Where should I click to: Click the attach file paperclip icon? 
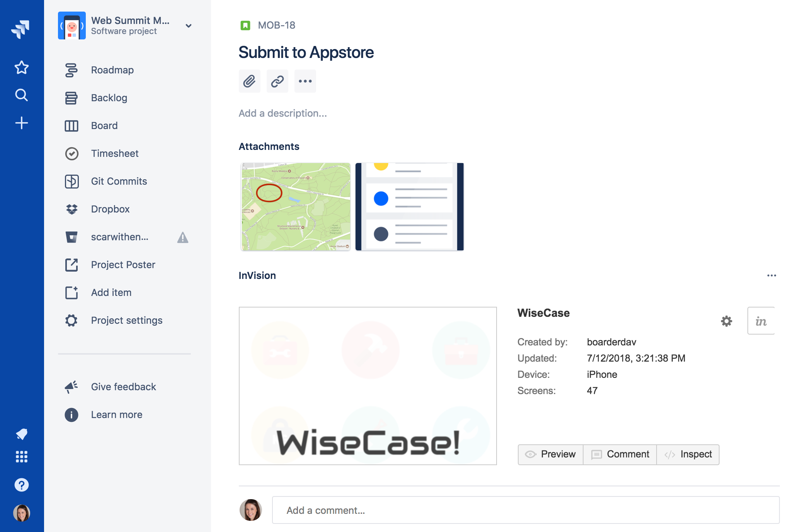point(250,81)
